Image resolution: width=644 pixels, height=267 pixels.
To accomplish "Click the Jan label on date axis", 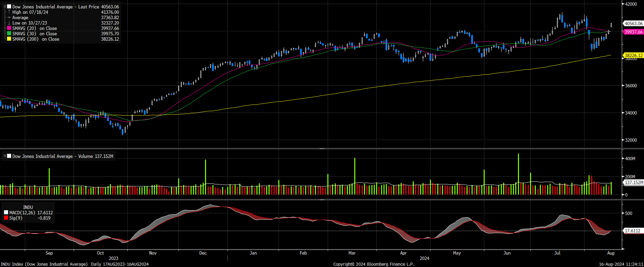I will click(x=253, y=253).
